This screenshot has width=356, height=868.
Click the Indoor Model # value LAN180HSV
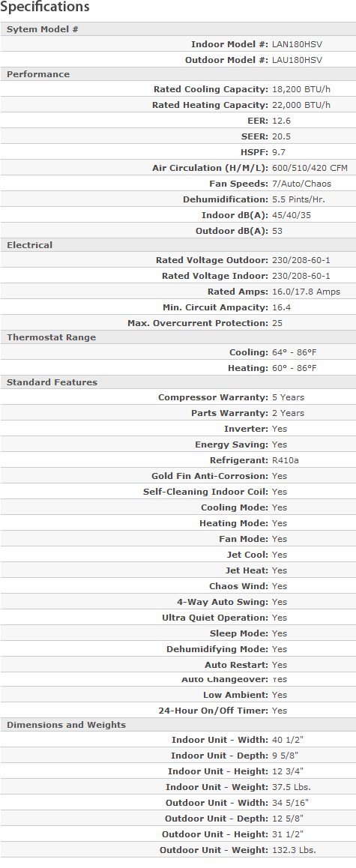pos(298,44)
